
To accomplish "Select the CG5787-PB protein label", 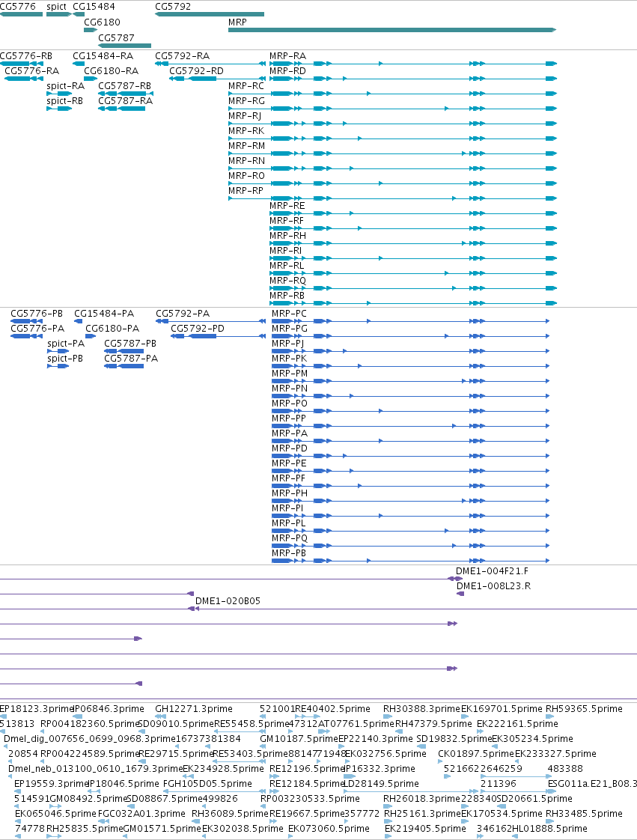I will click(130, 344).
